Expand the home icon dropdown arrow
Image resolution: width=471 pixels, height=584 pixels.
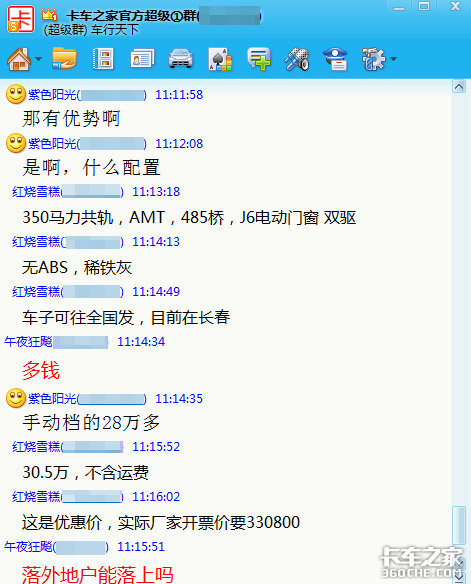coord(38,59)
